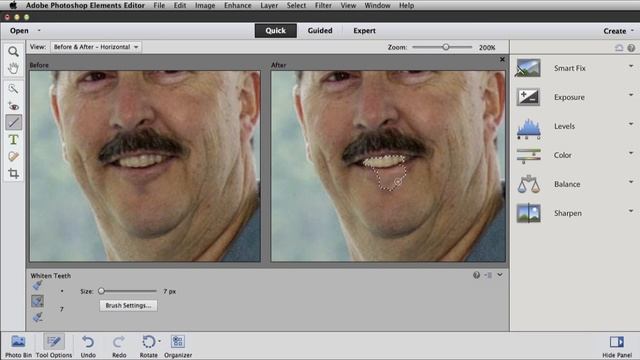
Task: Open the Help menu
Action: [x=406, y=6]
